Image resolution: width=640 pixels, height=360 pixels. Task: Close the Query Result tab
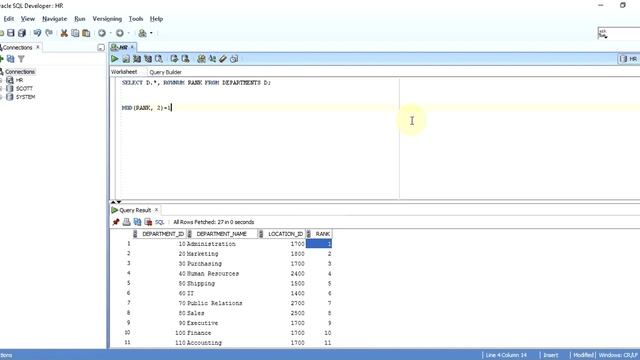[x=156, y=210]
